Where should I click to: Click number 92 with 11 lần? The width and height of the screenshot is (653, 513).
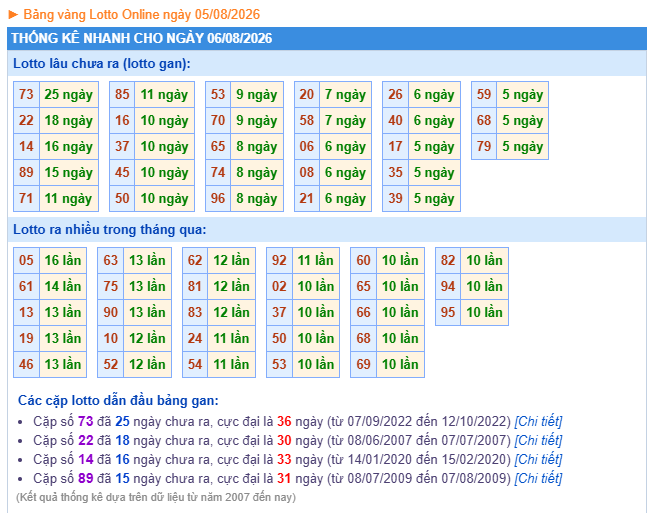click(279, 260)
